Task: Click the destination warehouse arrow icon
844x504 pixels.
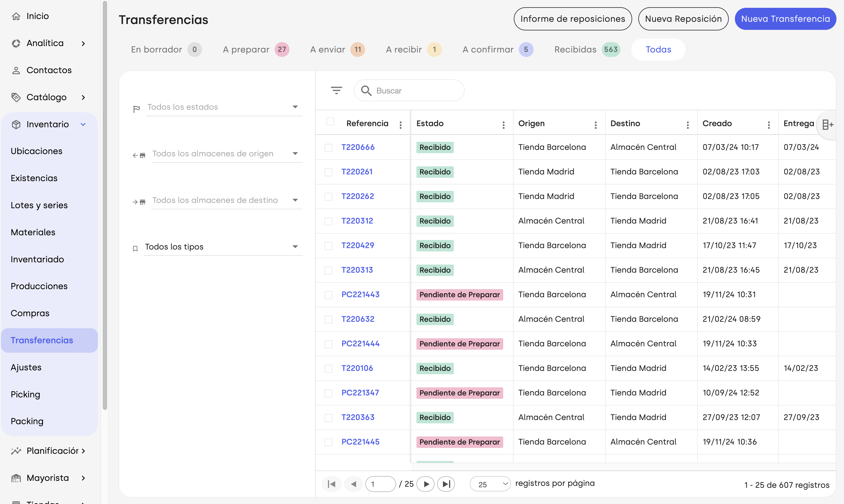Action: pos(139,202)
